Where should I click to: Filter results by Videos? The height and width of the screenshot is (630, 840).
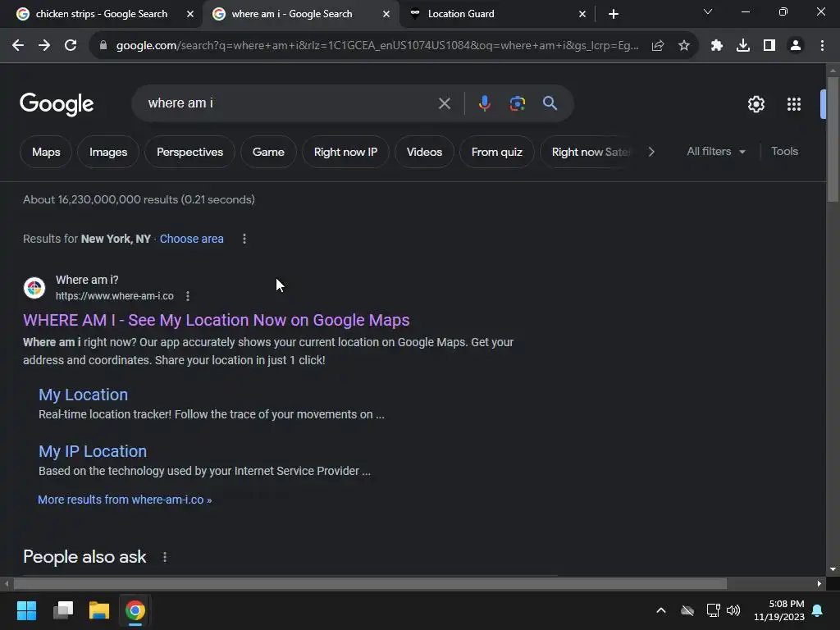pyautogui.click(x=424, y=152)
